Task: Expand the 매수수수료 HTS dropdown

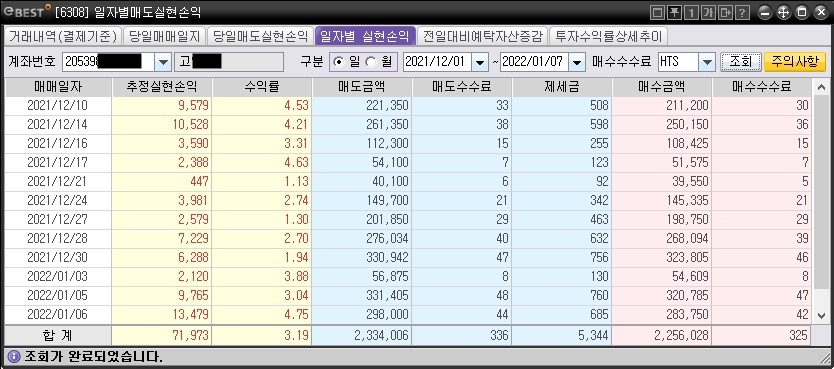Action: [x=707, y=62]
